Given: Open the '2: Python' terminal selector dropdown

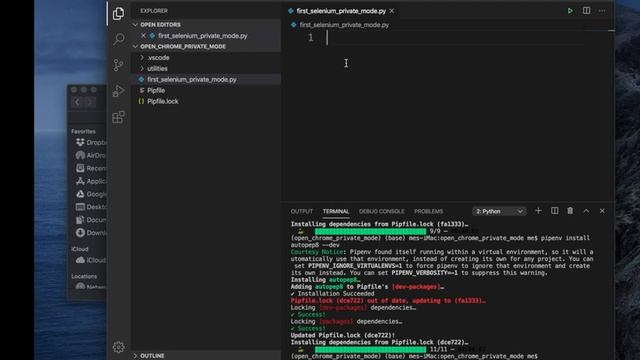Looking at the screenshot, I should click(499, 211).
